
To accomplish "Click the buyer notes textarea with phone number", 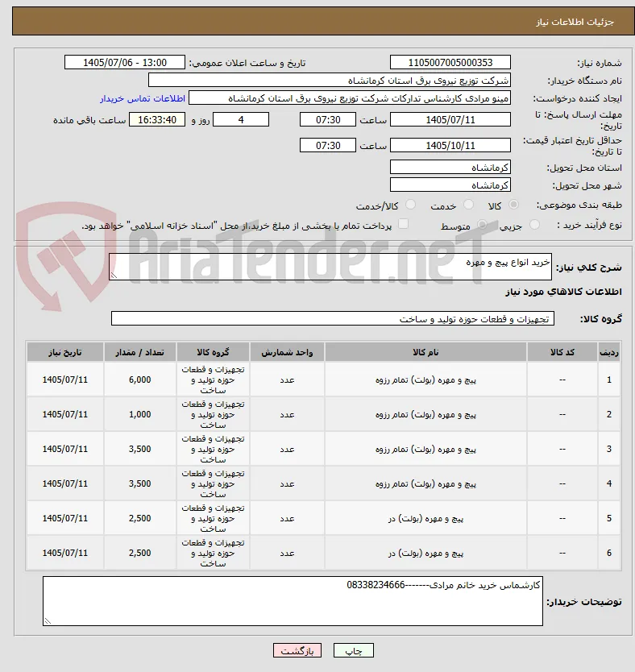I will pyautogui.click(x=293, y=601).
